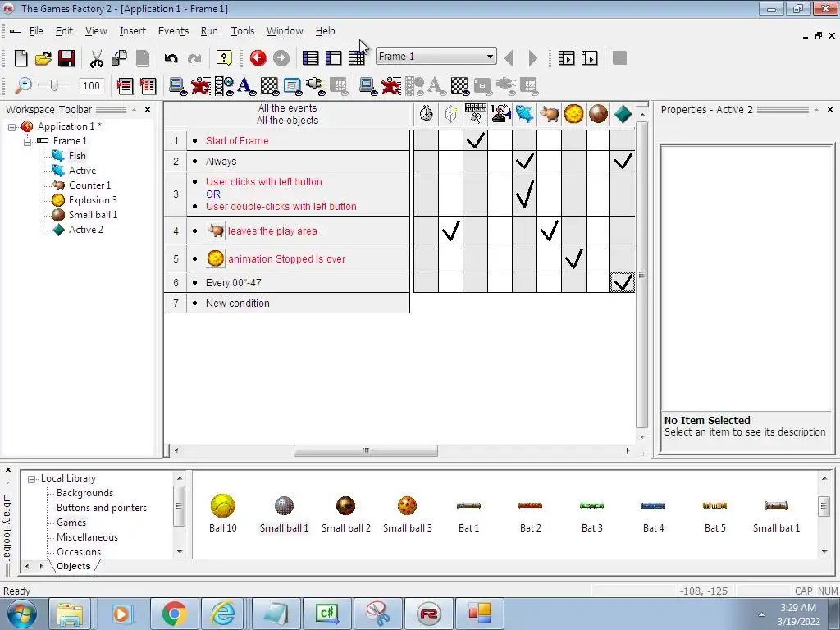This screenshot has height=630, width=840.
Task: Open the Event Editor grid icon
Action: point(357,58)
